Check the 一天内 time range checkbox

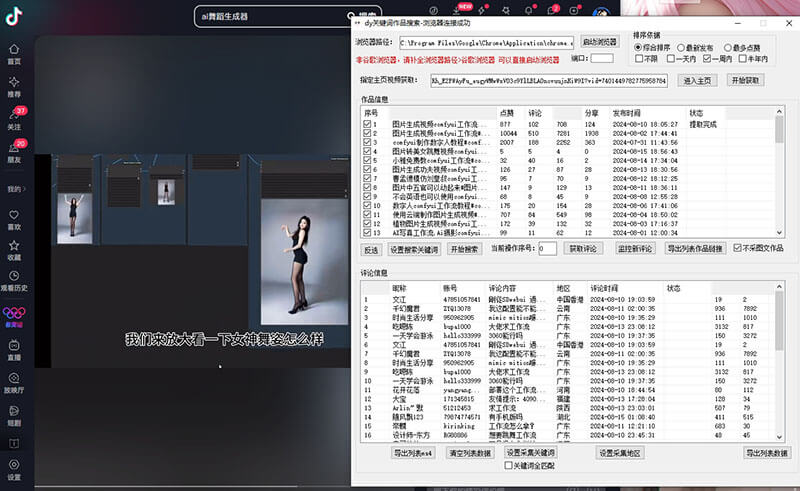coord(670,59)
